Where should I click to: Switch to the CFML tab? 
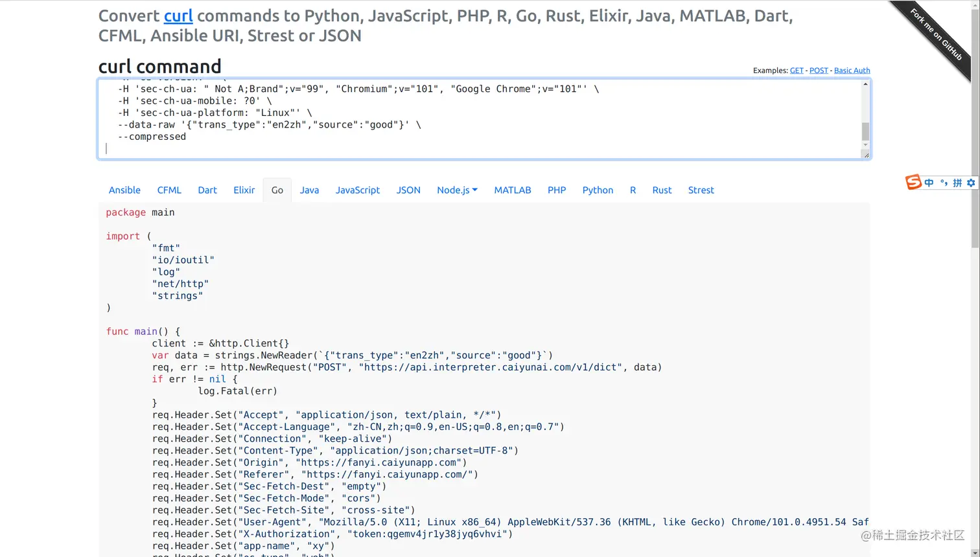pyautogui.click(x=169, y=190)
